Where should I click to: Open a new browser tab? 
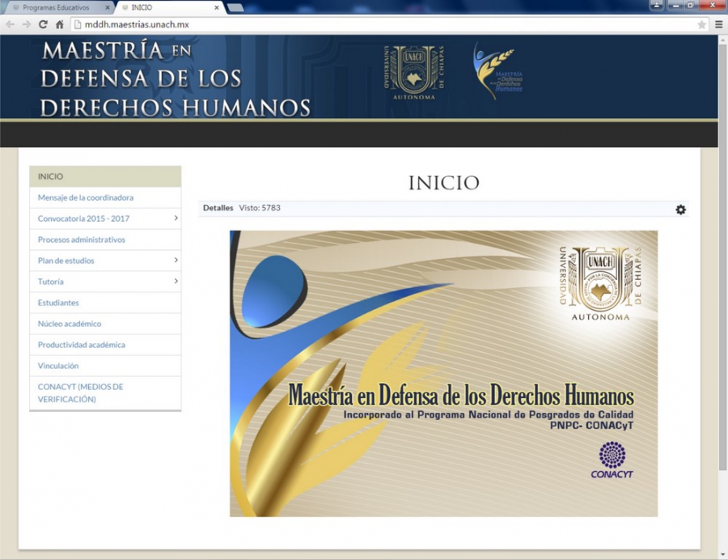coord(235,8)
